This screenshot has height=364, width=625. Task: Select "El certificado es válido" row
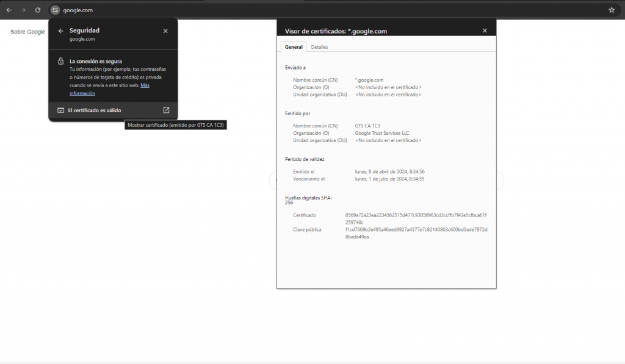95,110
